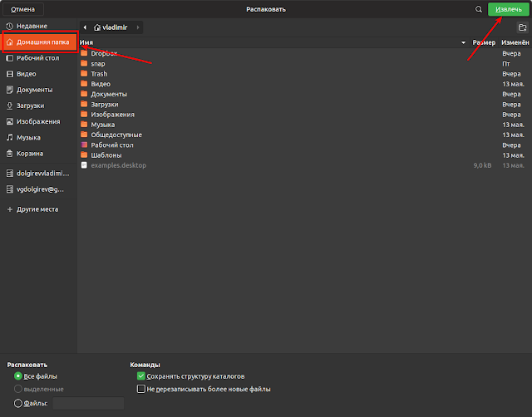This screenshot has width=532, height=417.
Task: Open Недавние in the sidebar
Action: coord(39,26)
